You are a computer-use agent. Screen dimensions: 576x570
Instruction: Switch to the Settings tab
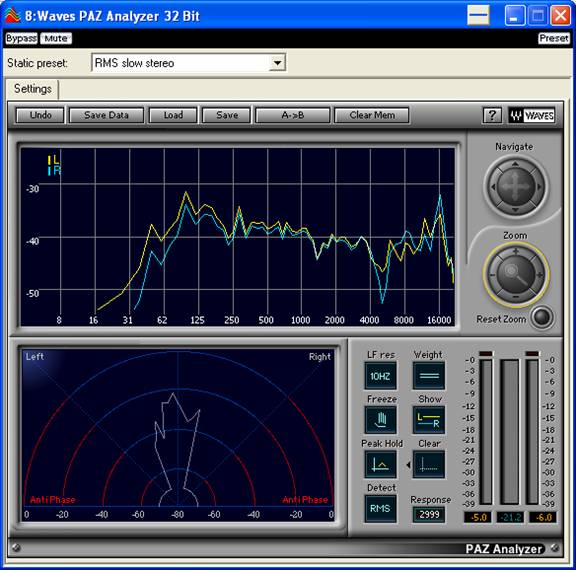tap(32, 89)
